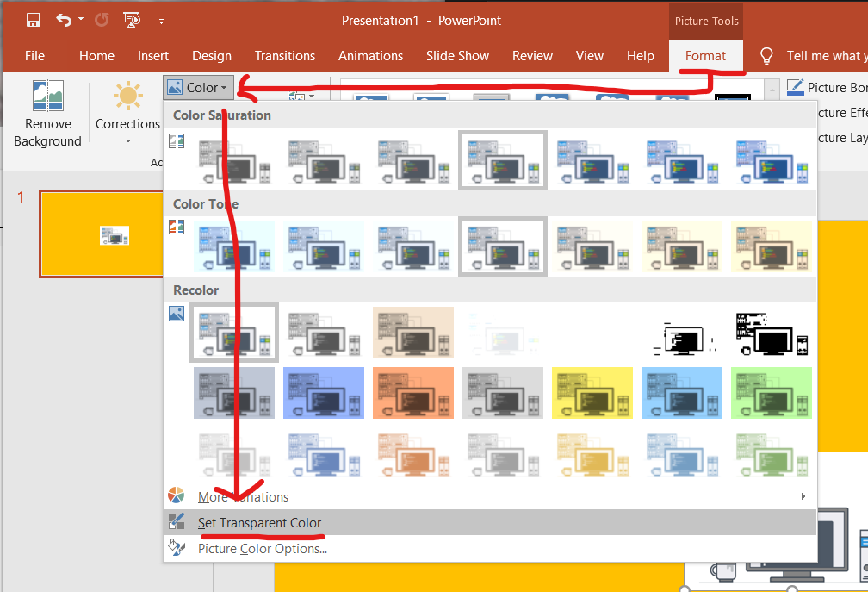Apply the Washout recolor thumbnail
Viewport: 868px width, 592px height.
(x=503, y=333)
